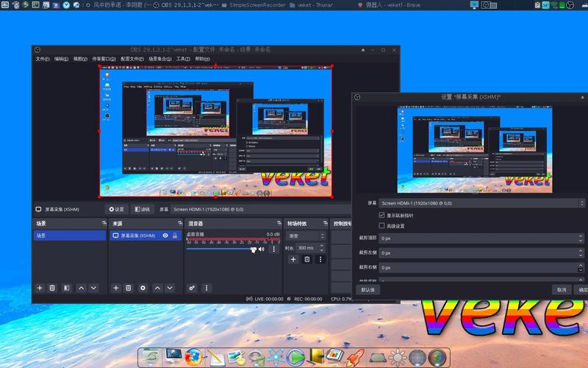Switch to the veket - Thunar taskbar window
This screenshot has height=368, width=588.
(x=311, y=5)
